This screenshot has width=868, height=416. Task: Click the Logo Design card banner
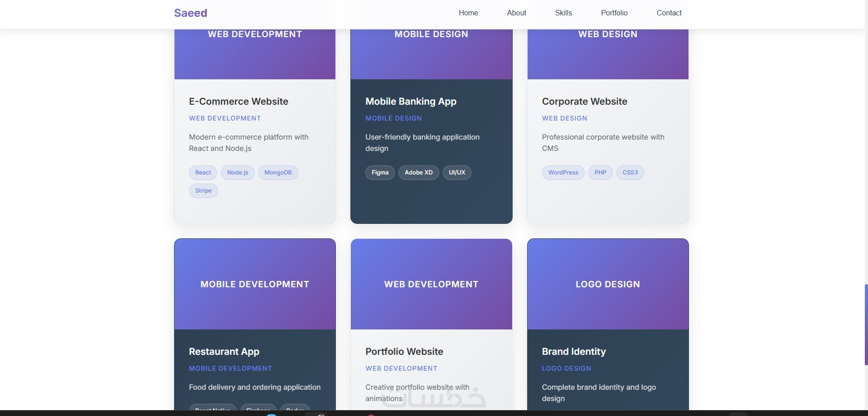pos(607,284)
